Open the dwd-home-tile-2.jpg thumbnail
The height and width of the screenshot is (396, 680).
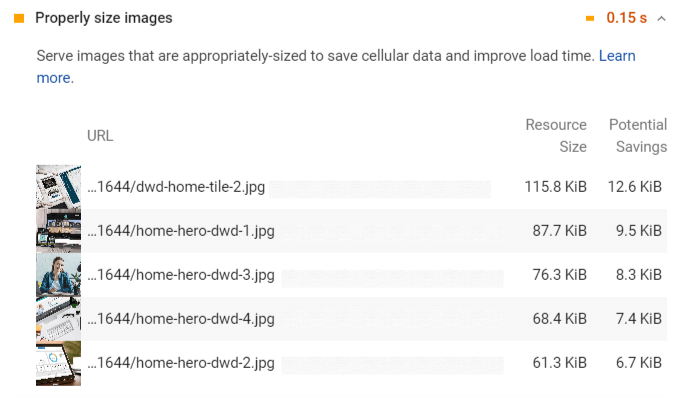59,187
